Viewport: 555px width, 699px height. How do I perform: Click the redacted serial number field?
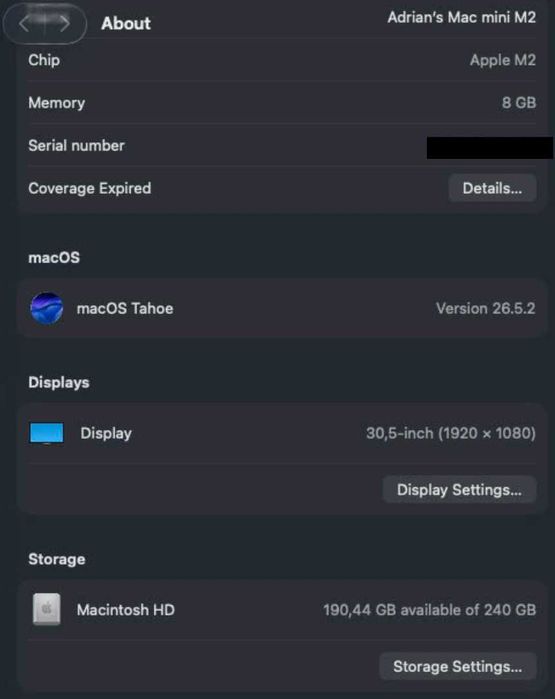pos(490,148)
